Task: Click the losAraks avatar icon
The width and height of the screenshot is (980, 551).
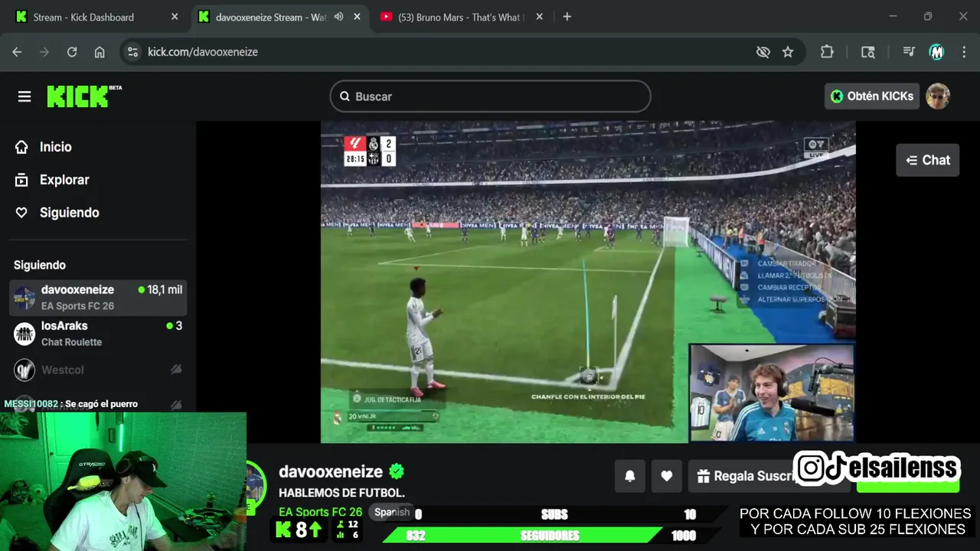Action: point(24,334)
